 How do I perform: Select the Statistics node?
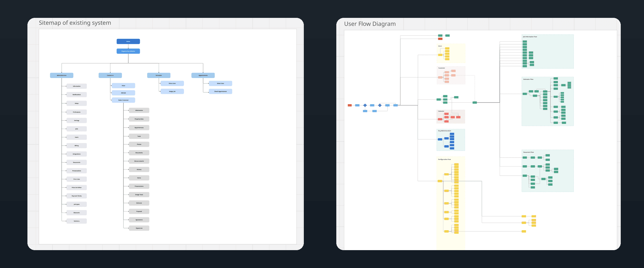pos(77,221)
